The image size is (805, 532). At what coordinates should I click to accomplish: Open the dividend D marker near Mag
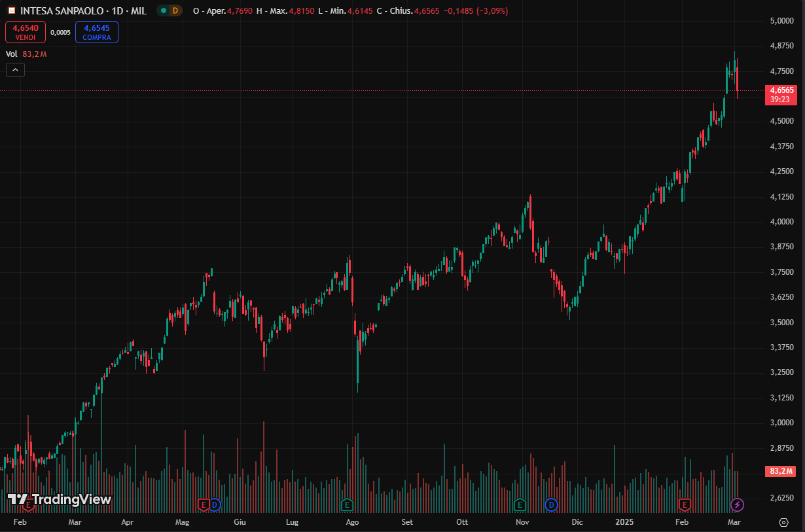[215, 505]
